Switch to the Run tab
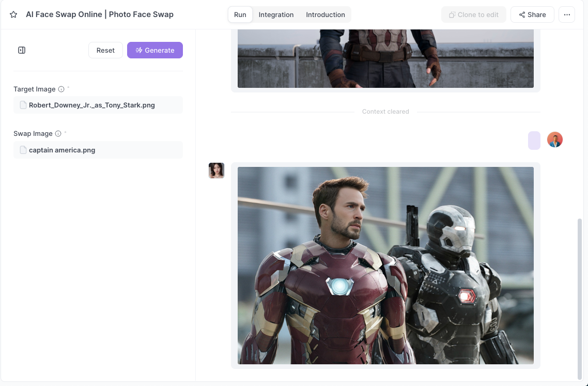The width and height of the screenshot is (588, 386). pyautogui.click(x=240, y=14)
